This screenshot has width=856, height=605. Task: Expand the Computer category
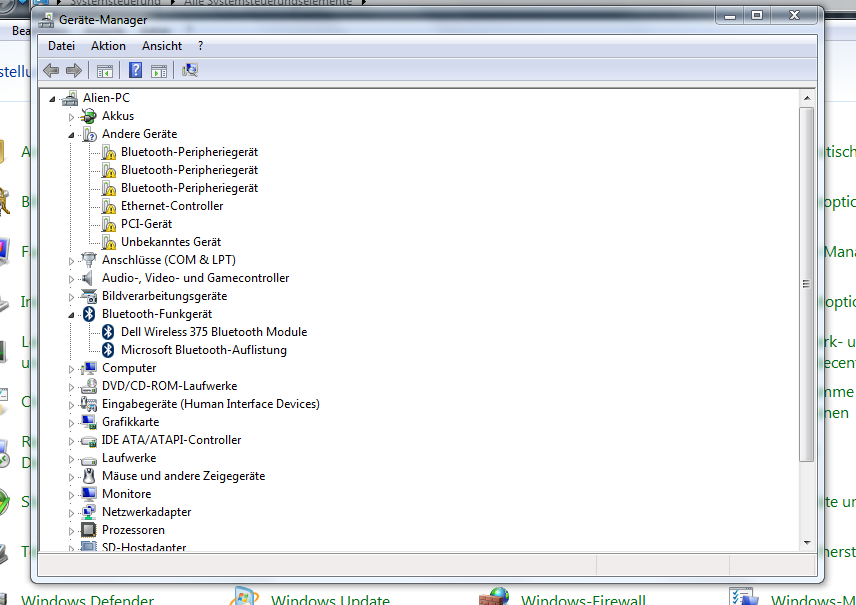click(x=72, y=369)
